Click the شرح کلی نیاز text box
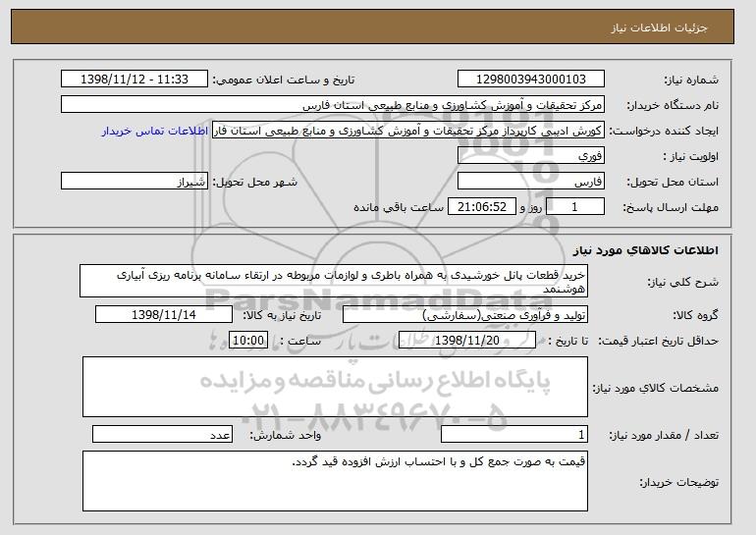This screenshot has height=535, width=756. (x=334, y=281)
